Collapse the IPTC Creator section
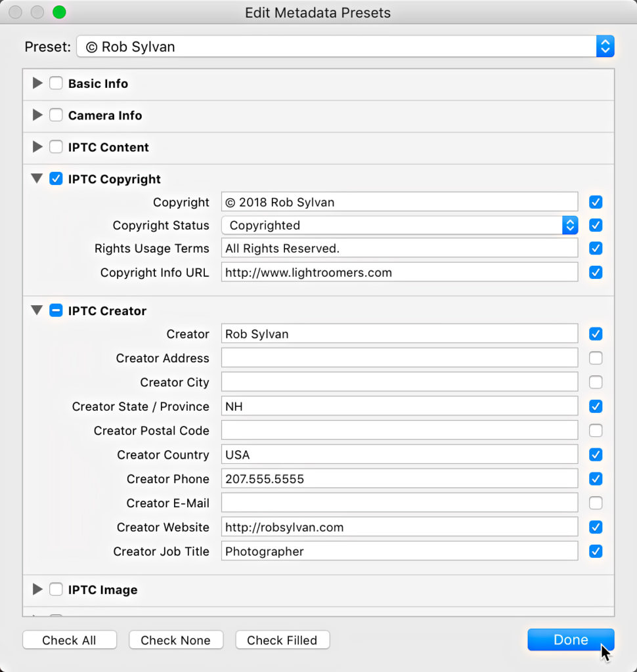This screenshot has height=672, width=637. point(37,310)
